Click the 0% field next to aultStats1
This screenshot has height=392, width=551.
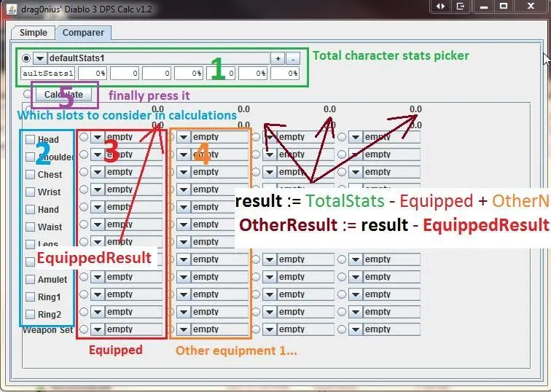(x=93, y=74)
